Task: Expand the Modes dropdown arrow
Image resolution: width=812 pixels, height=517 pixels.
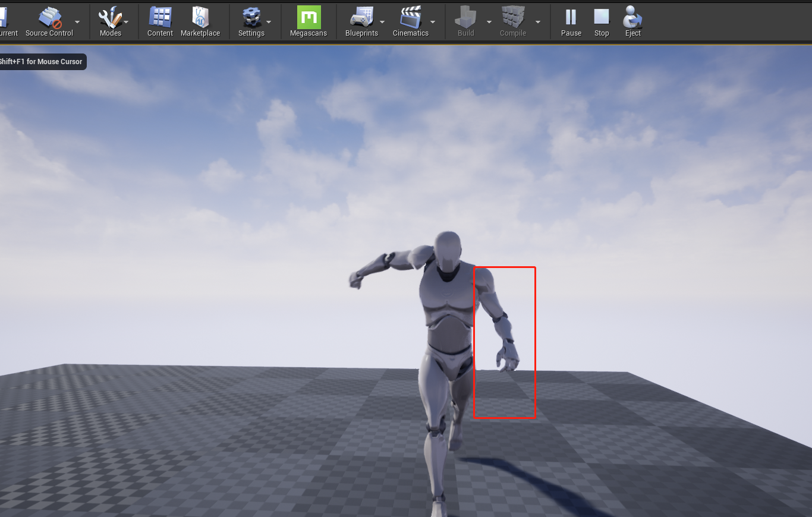Action: [x=126, y=21]
